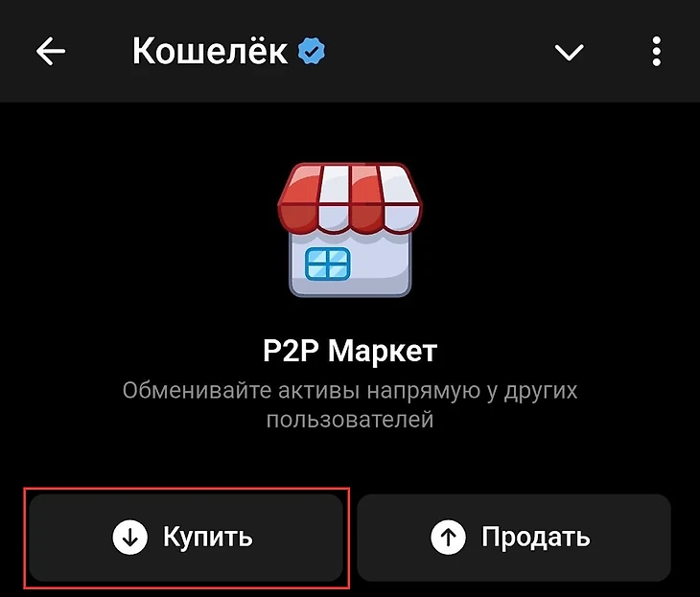
Task: Open the three-dot overflow menu
Action: point(656,52)
